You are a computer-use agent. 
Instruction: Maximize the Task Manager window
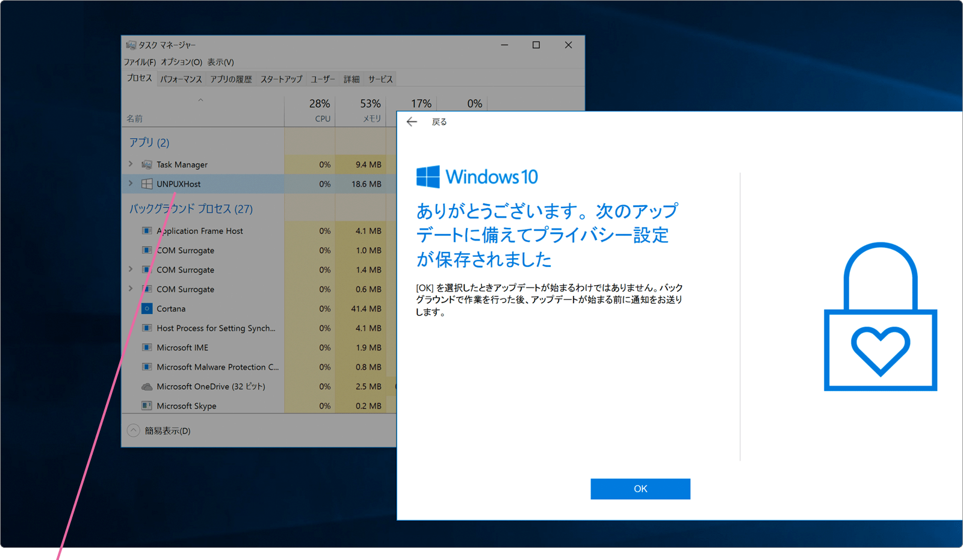pos(536,45)
